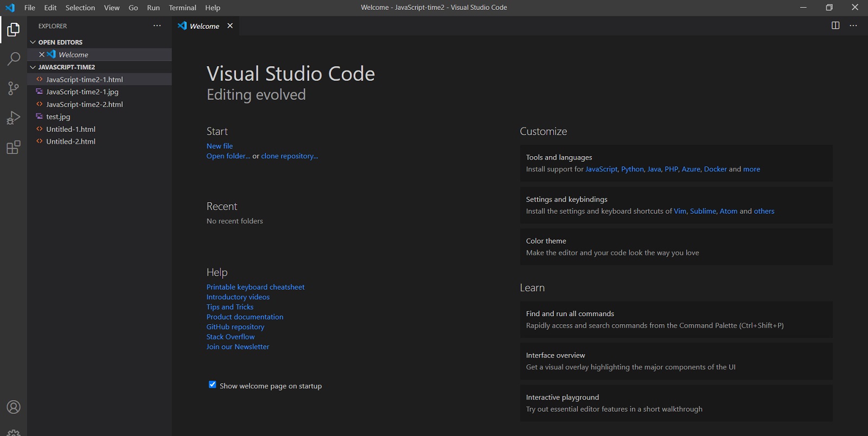
Task: Open JavaScript-time2-2.html in the explorer
Action: point(85,104)
